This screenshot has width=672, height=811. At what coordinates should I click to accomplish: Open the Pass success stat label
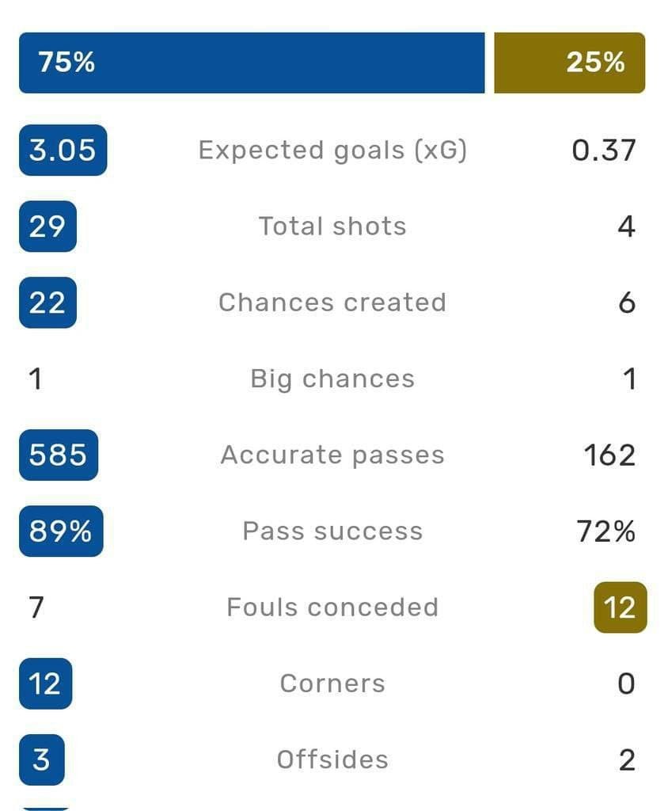click(x=332, y=531)
